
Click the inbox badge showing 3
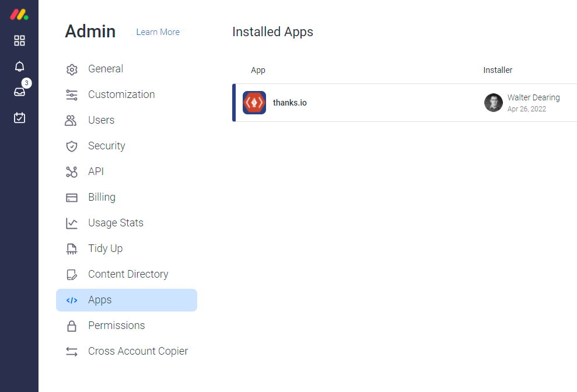tap(26, 83)
